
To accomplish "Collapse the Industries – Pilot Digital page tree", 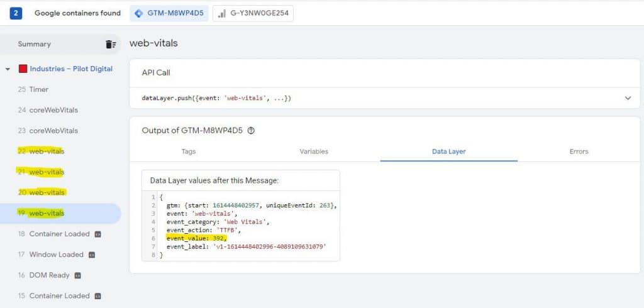I will [8, 69].
